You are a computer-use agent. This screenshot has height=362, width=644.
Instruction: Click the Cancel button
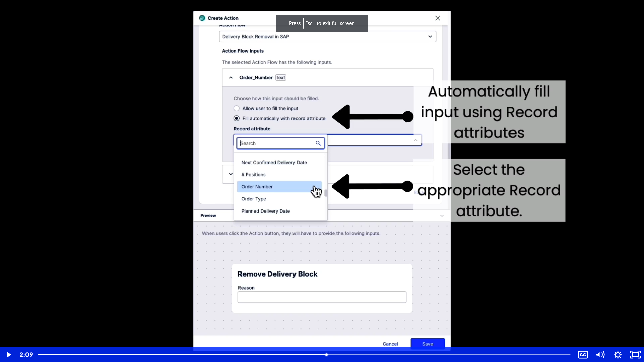pyautogui.click(x=390, y=344)
